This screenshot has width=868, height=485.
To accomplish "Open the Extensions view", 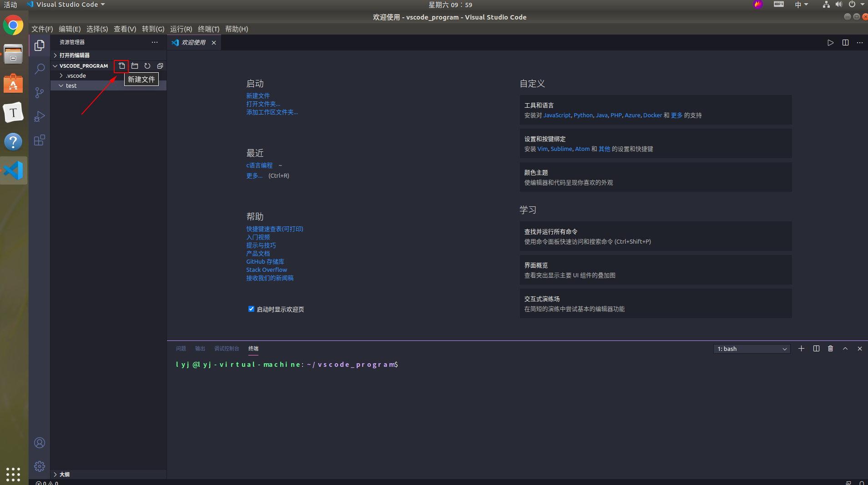I will point(40,140).
